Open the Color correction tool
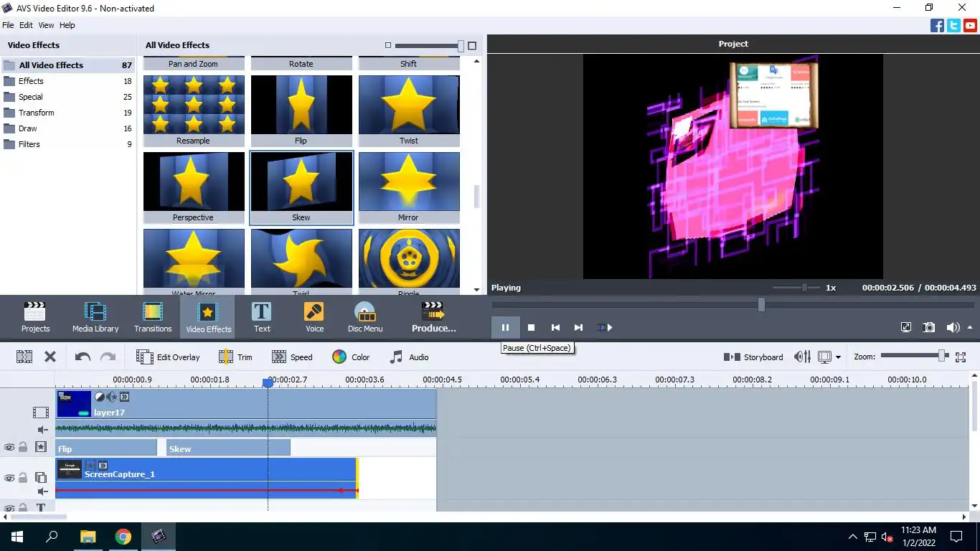Image resolution: width=980 pixels, height=551 pixels. (351, 357)
